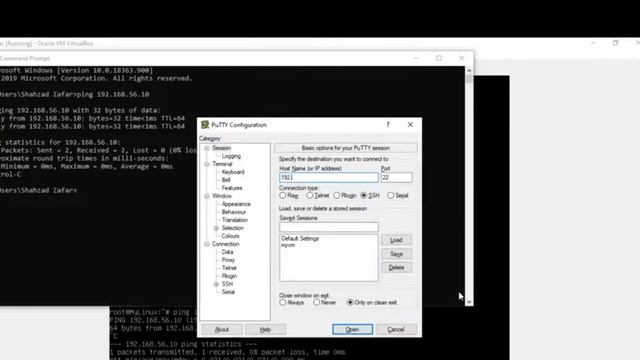Viewport: 640px width, 360px height.
Task: Select the Serial connection type
Action: pyautogui.click(x=391, y=196)
